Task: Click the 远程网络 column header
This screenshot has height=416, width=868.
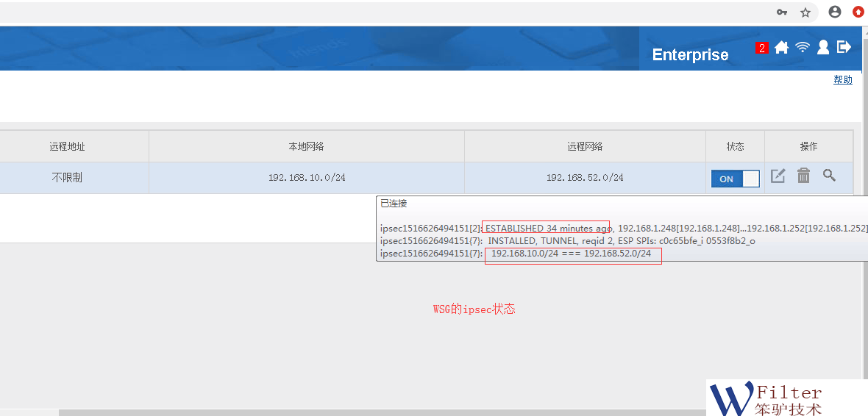Action: click(585, 146)
